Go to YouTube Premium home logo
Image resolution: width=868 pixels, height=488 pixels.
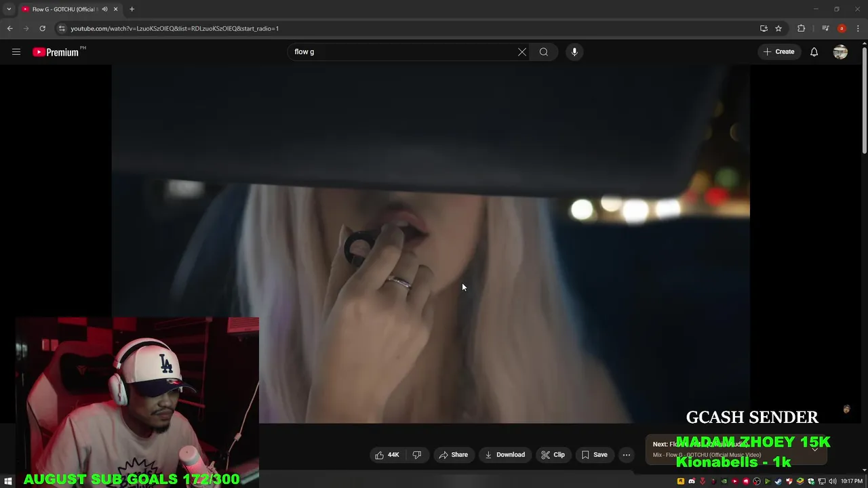pyautogui.click(x=56, y=52)
